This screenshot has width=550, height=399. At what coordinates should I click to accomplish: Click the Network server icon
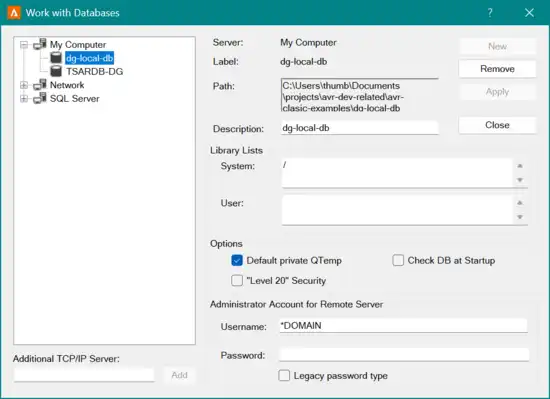coord(40,84)
